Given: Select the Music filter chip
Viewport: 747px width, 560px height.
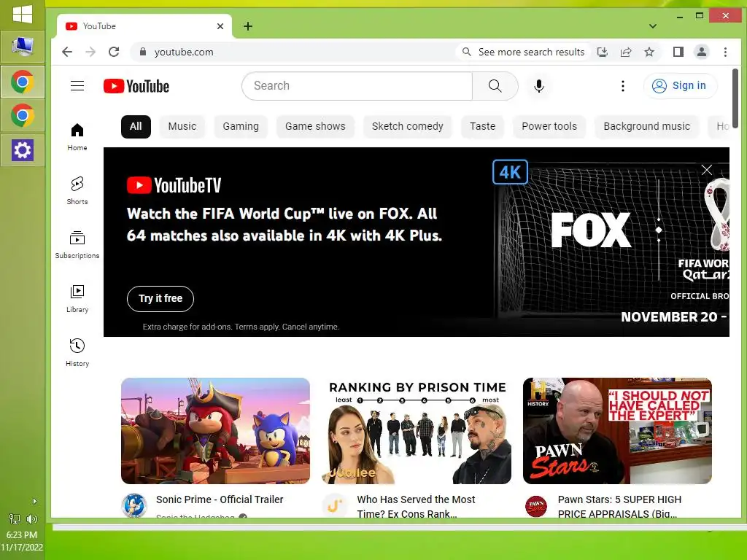Looking at the screenshot, I should coord(182,127).
